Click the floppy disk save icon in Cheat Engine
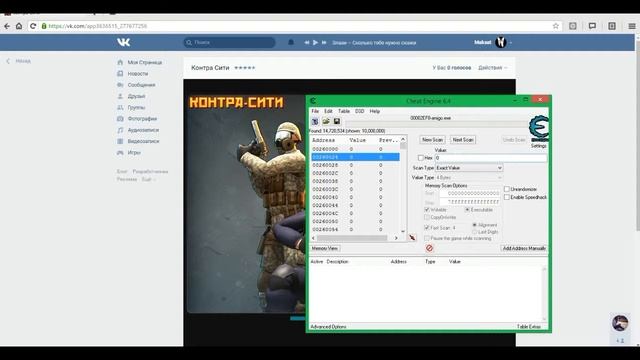640x360 pixels. [337, 121]
